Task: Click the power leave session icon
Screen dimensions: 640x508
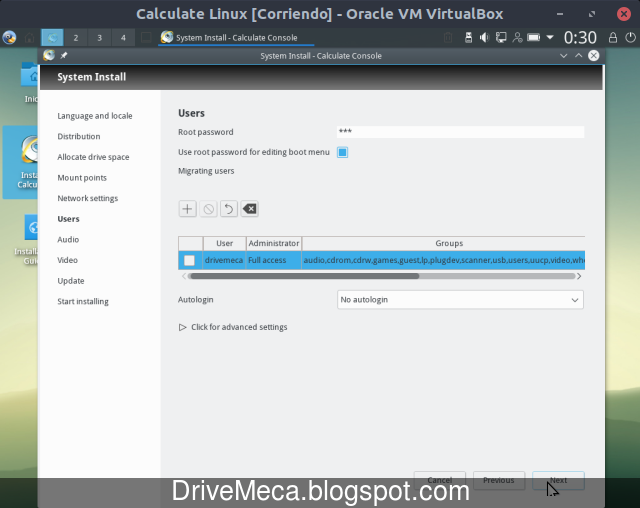Action: coord(630,38)
